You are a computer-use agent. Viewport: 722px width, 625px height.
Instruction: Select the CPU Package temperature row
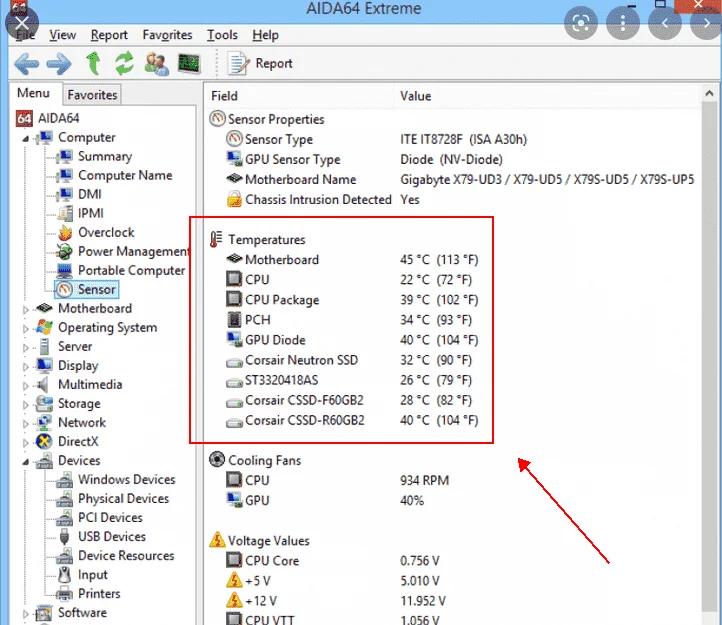click(352, 300)
